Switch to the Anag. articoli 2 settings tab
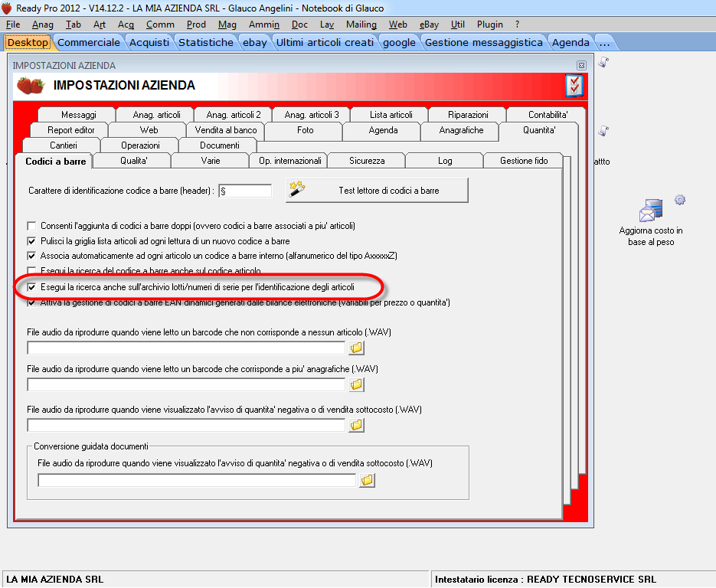 click(x=234, y=115)
